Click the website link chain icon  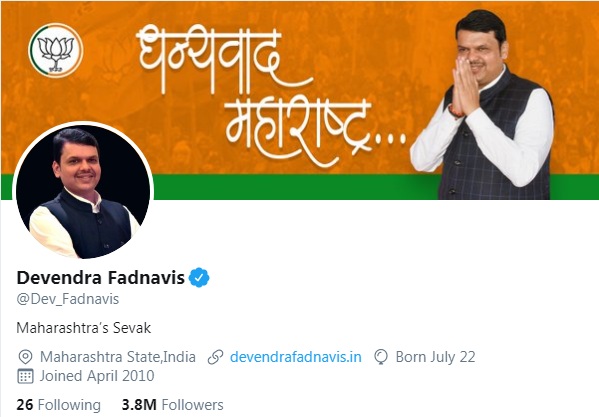[215, 357]
